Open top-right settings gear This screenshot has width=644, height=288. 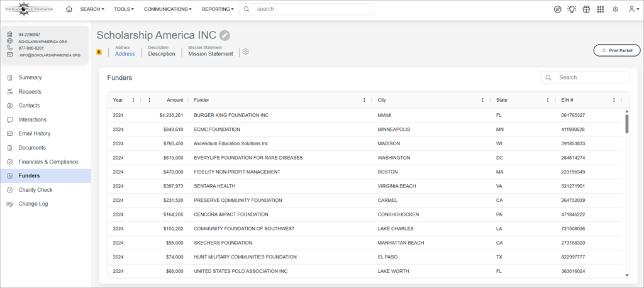615,9
